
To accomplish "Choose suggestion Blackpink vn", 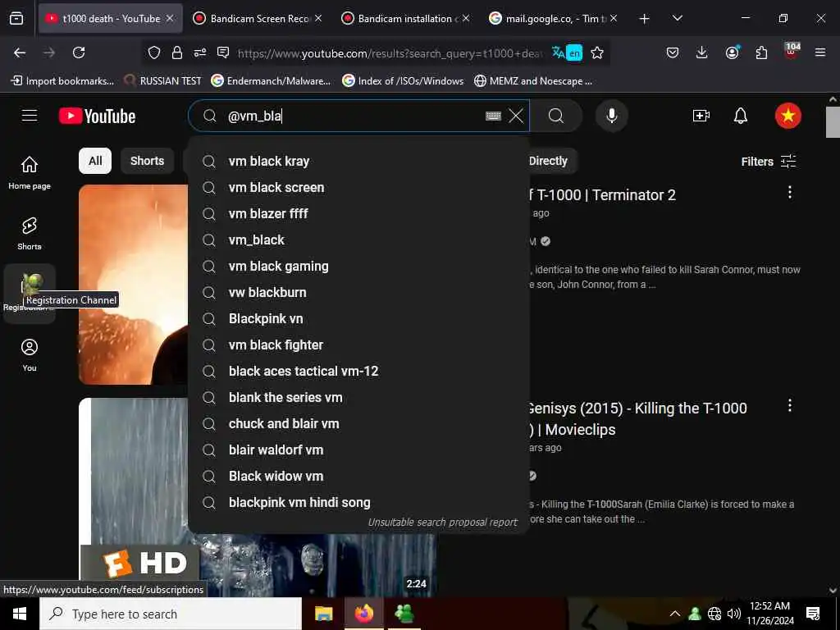I will point(359,319).
